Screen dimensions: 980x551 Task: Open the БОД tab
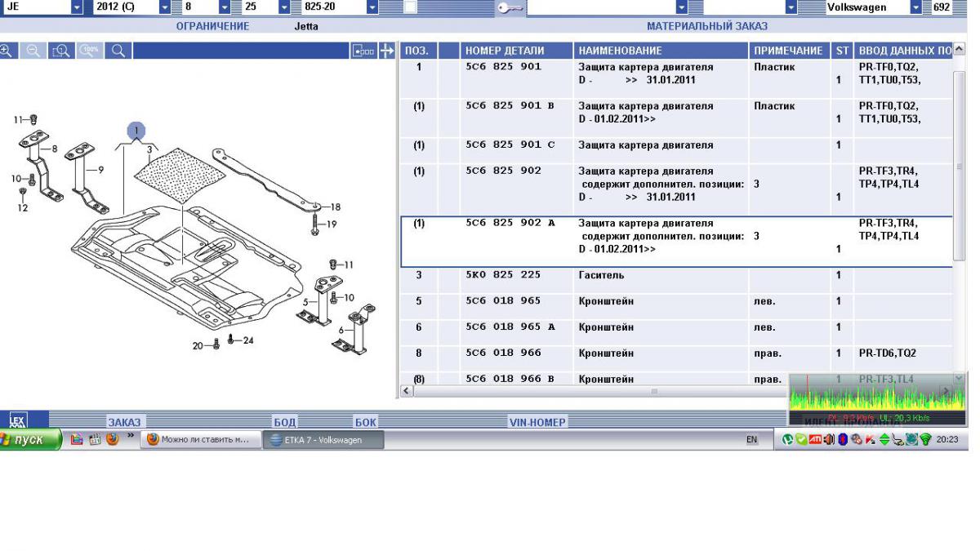(x=284, y=422)
